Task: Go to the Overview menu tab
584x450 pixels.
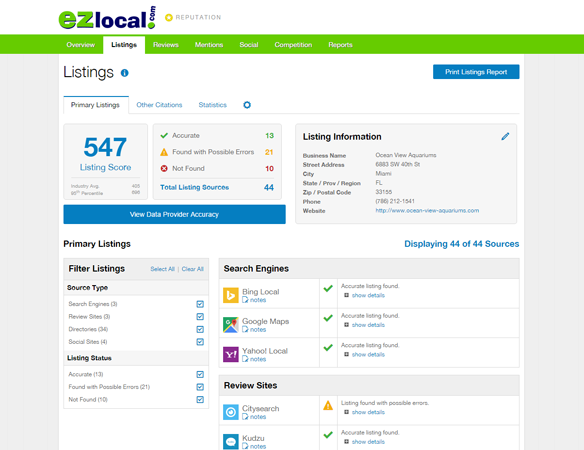Action: point(80,45)
